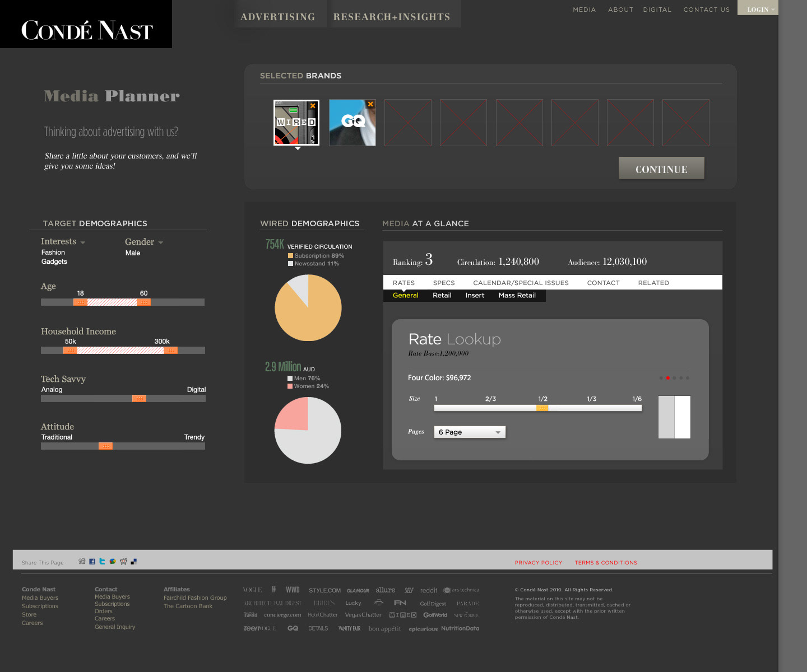Image resolution: width=807 pixels, height=672 pixels.
Task: Open the STYLE.COM footer logo
Action: point(324,590)
